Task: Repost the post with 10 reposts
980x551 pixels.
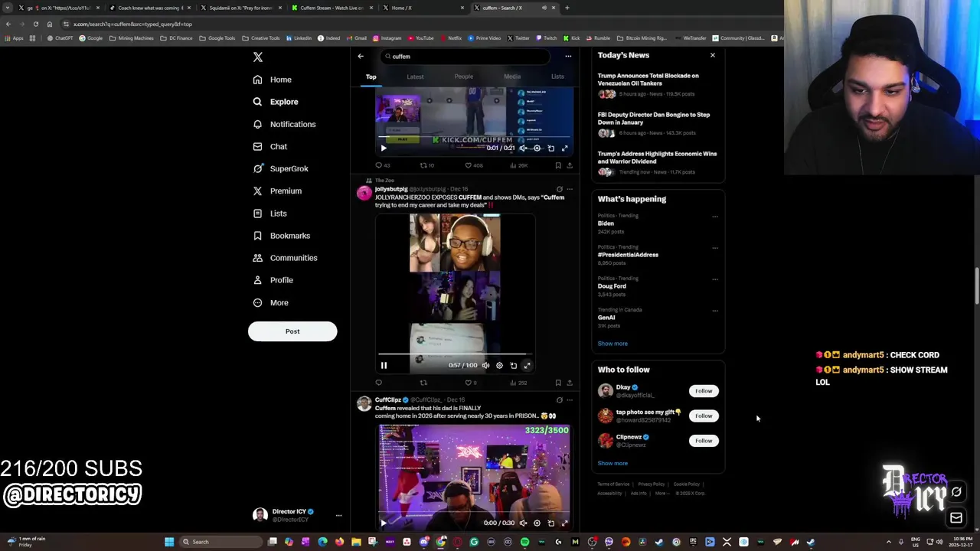Action: point(426,165)
